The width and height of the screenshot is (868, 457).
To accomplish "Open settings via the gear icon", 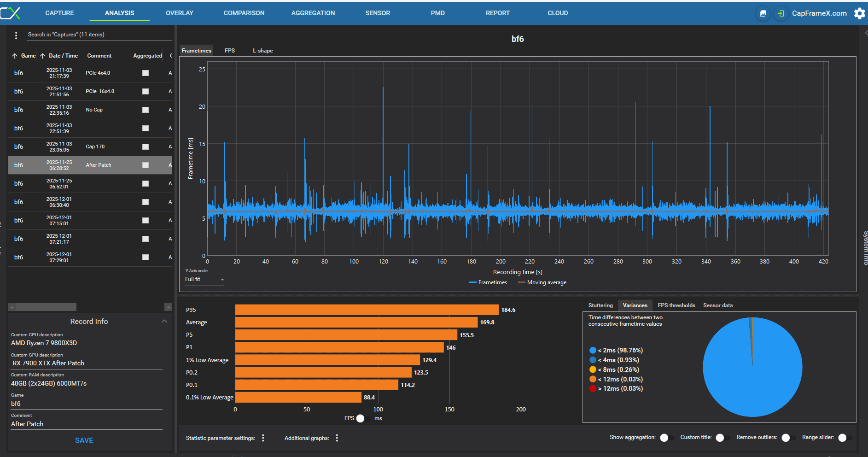I will (859, 13).
